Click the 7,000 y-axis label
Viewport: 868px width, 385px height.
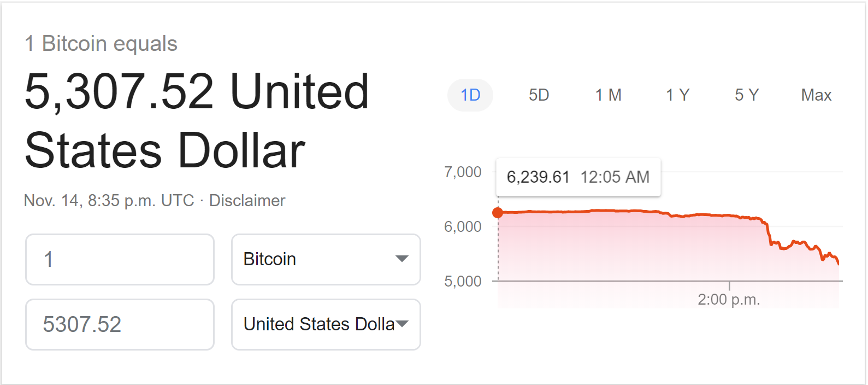pos(463,172)
